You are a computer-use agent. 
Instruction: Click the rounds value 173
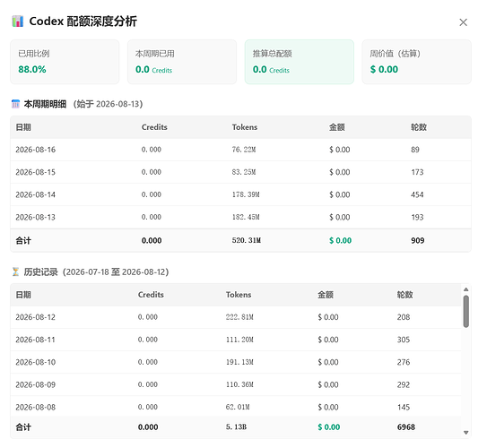coord(417,172)
